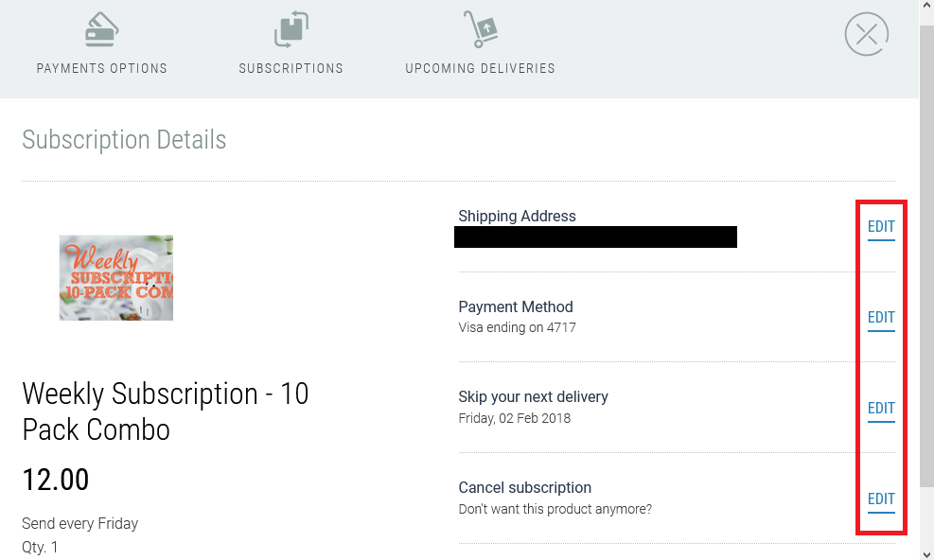
Task: Click the Weekly Subscription - 10 Pack Combo title
Action: click(165, 411)
